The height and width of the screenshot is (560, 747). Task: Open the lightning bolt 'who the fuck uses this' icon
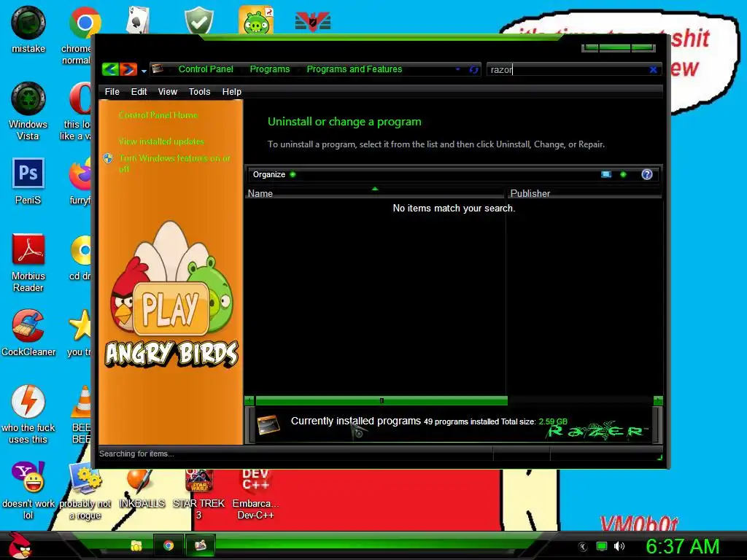(x=28, y=413)
